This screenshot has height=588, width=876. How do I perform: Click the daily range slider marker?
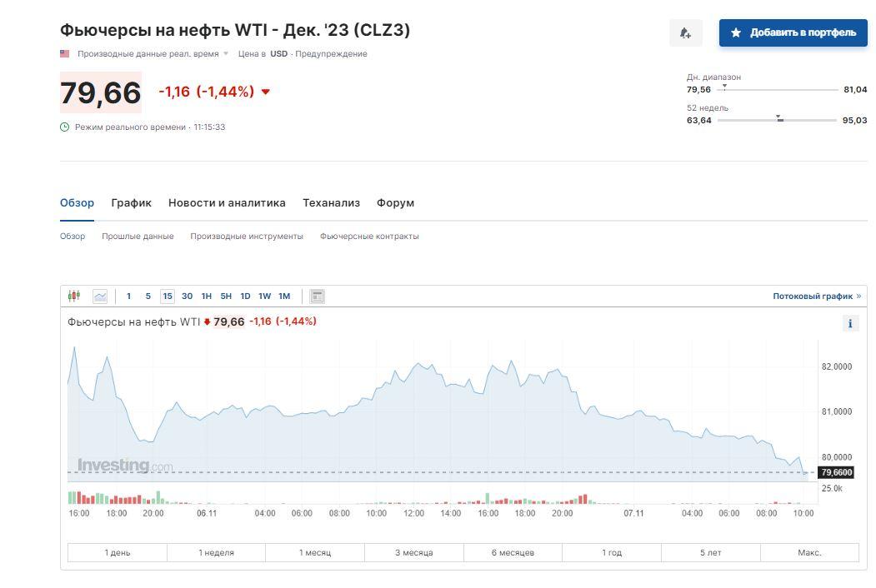[x=724, y=87]
